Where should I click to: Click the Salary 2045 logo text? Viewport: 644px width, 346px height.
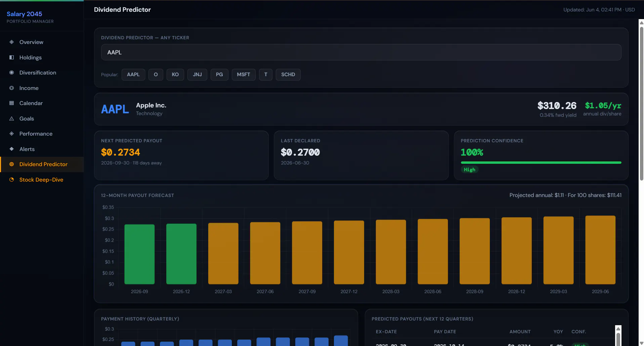(24, 14)
